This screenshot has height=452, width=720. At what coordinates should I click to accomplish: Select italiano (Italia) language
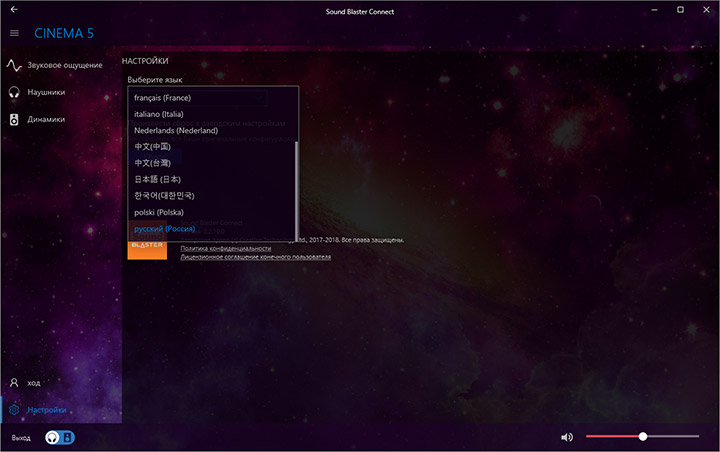click(x=213, y=114)
